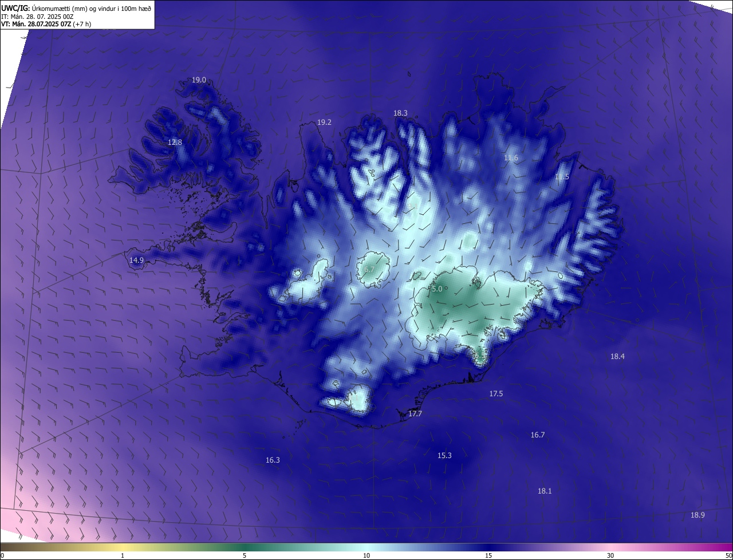
Task: Click the 18.1 value label
Action: pyautogui.click(x=545, y=491)
